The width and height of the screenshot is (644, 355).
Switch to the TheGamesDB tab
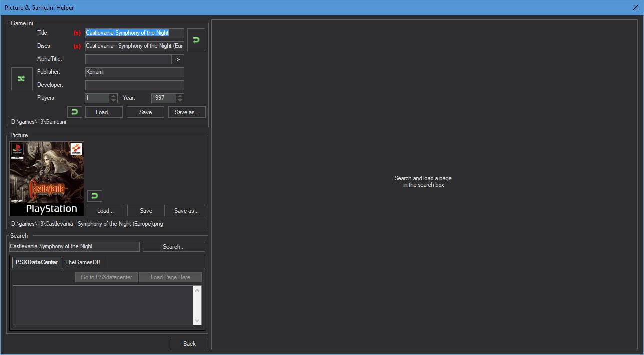click(83, 262)
